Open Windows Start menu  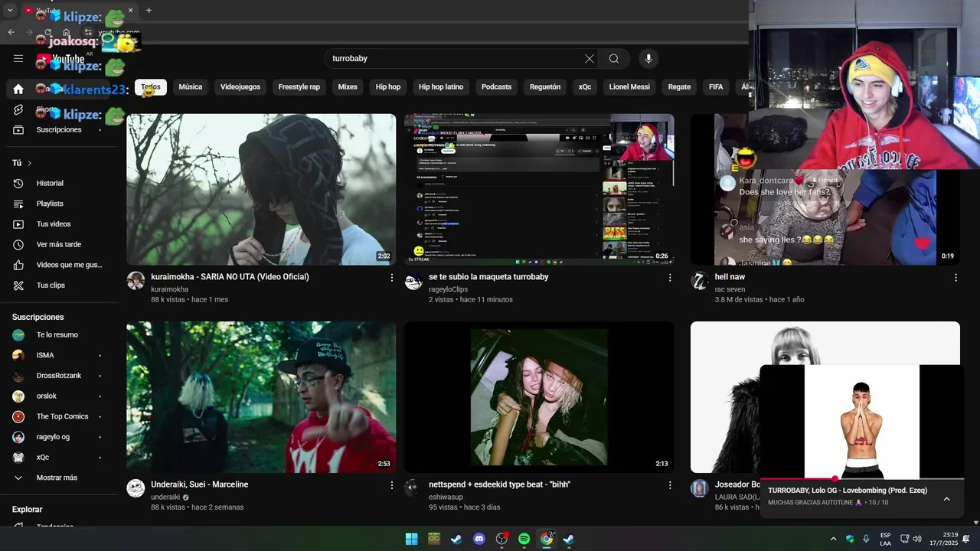(x=411, y=539)
